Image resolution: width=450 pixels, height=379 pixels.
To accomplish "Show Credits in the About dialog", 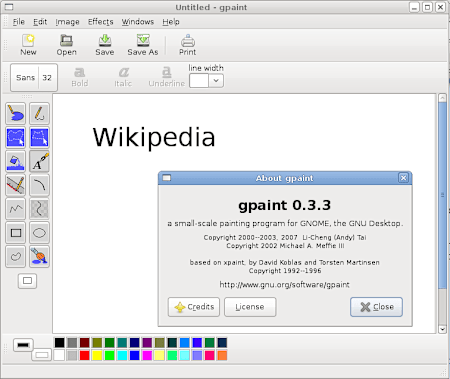I will pos(194,307).
